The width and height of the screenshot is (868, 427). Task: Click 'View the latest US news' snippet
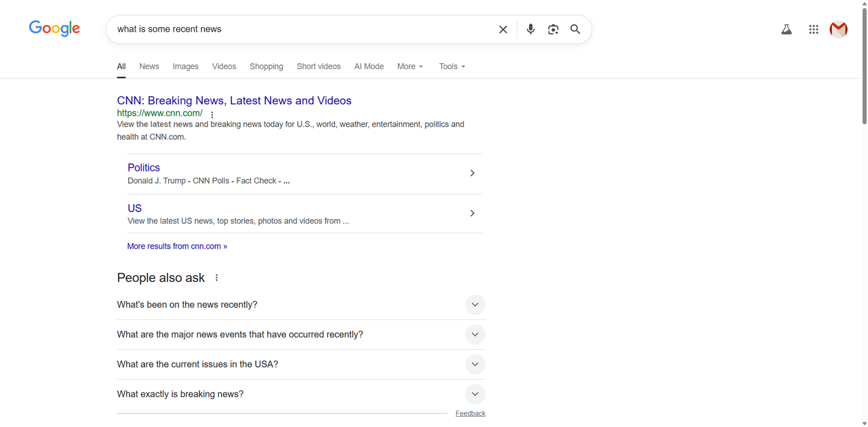tap(238, 221)
